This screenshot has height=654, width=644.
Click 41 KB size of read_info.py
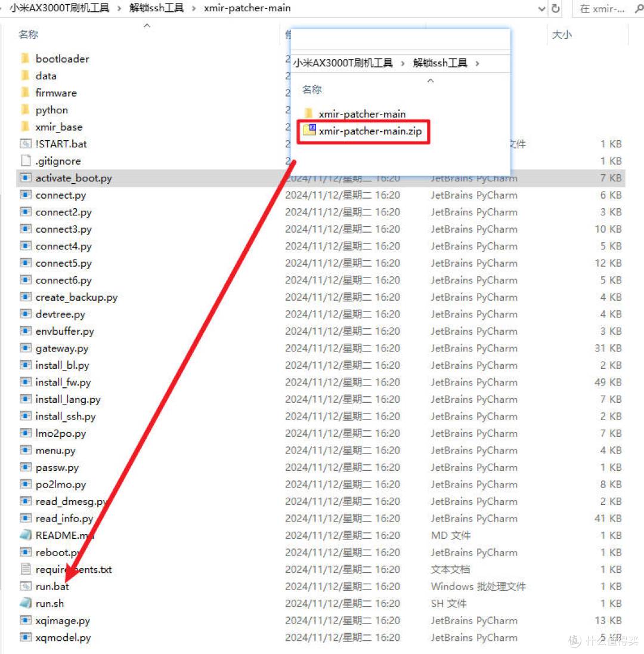(x=608, y=519)
